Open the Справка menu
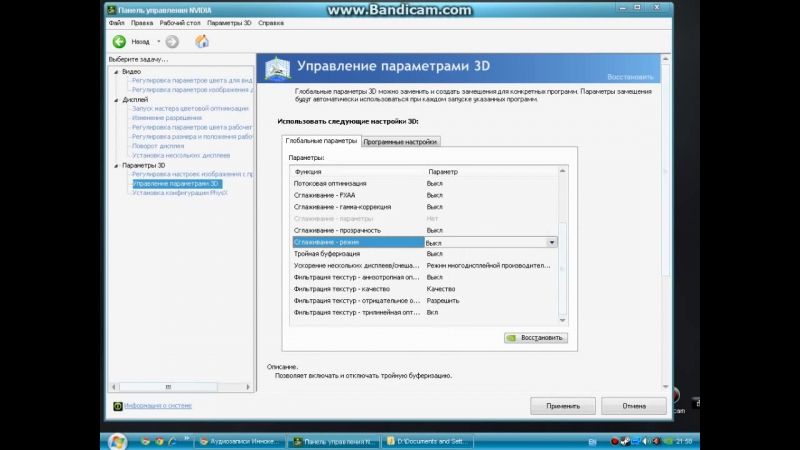Screen dimensions: 800x450 (x=271, y=23)
